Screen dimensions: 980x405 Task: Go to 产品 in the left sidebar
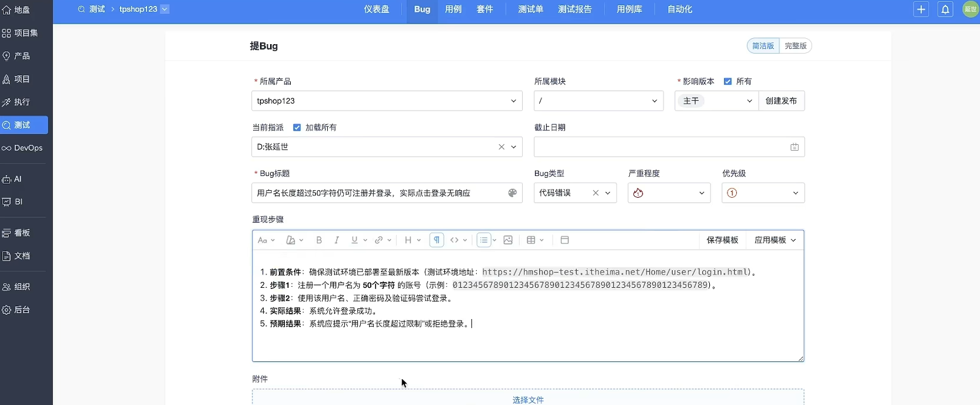(x=16, y=56)
